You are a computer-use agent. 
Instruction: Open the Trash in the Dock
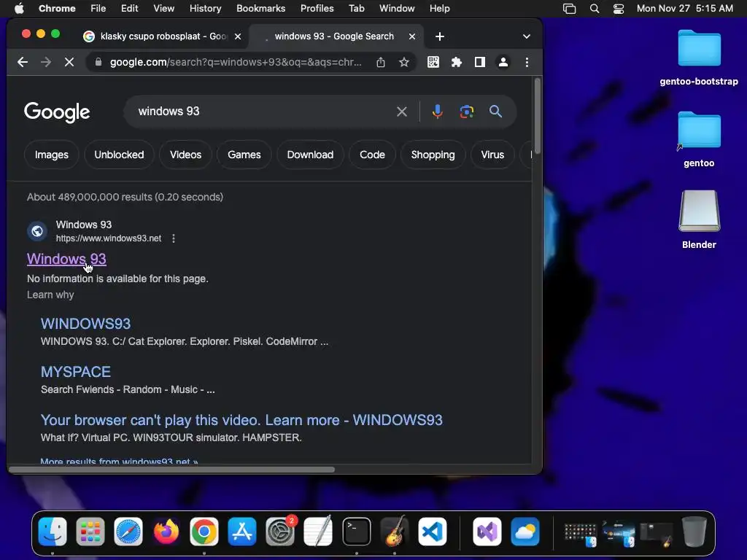click(x=694, y=532)
